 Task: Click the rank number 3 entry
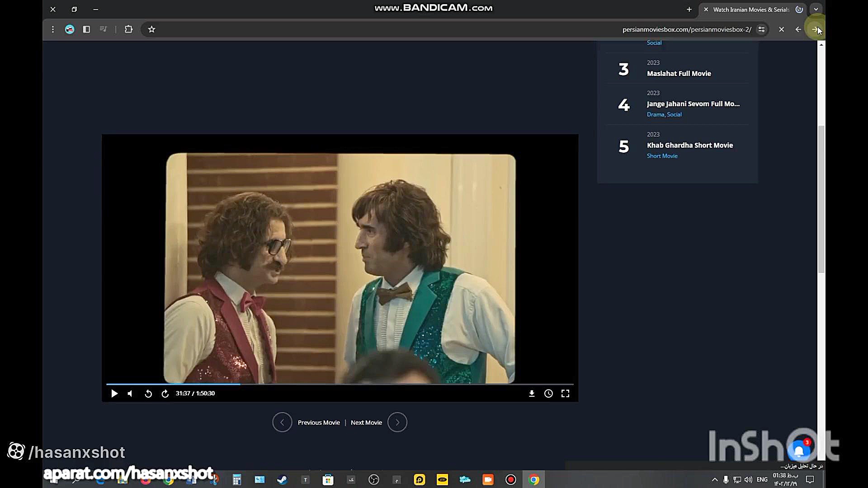[623, 69]
